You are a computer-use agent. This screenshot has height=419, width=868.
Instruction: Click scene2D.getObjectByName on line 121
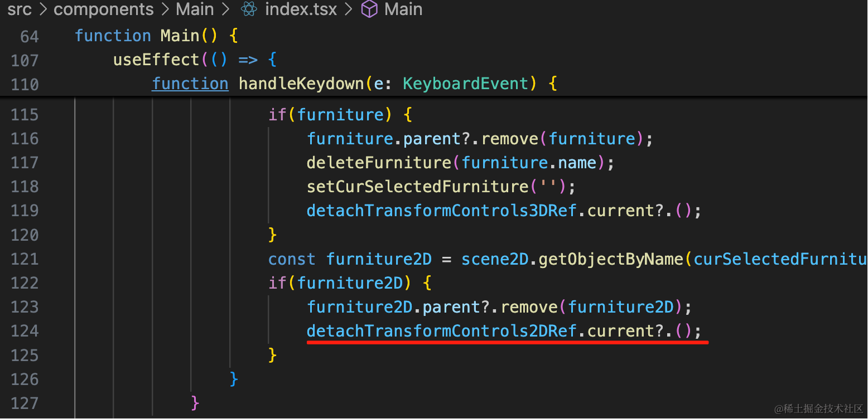click(572, 259)
